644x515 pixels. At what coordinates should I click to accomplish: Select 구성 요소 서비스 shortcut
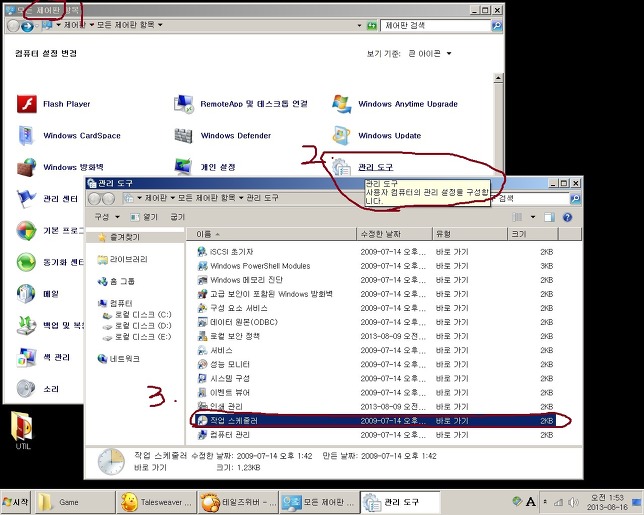coord(232,308)
